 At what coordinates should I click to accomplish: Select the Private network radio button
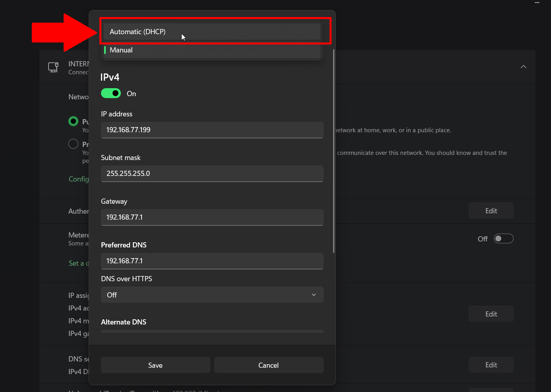(x=74, y=144)
